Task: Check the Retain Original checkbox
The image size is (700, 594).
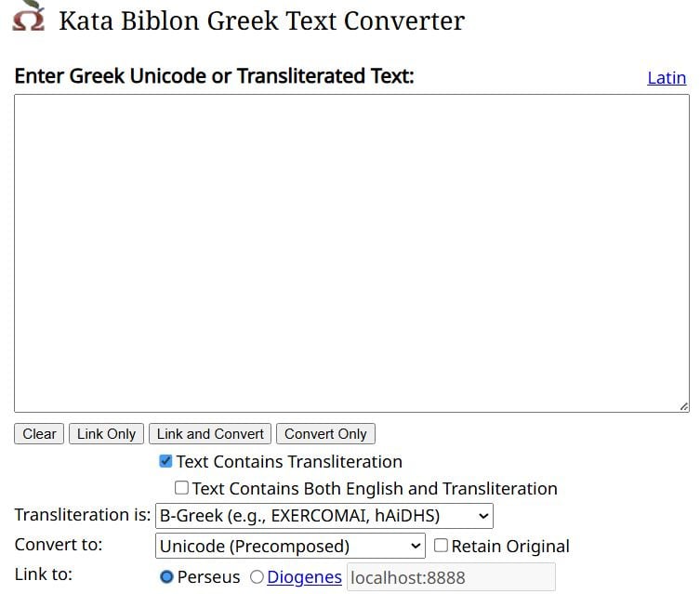Action: coord(441,546)
